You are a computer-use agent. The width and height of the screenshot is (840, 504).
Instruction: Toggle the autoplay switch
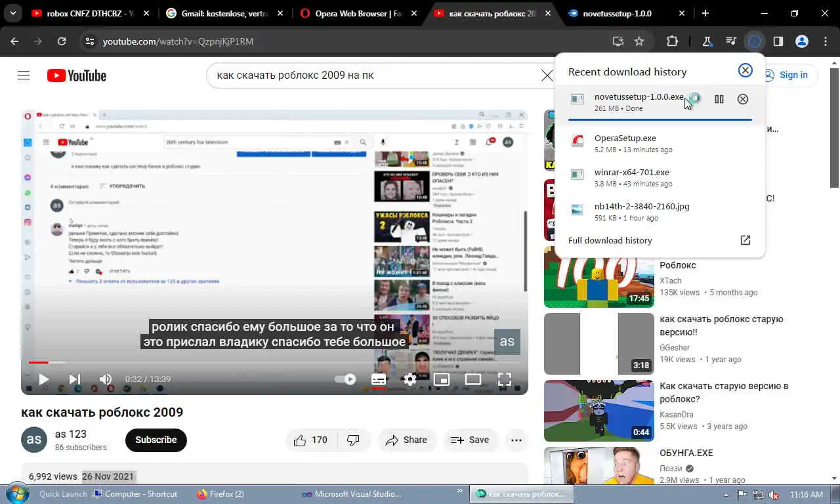coord(345,379)
